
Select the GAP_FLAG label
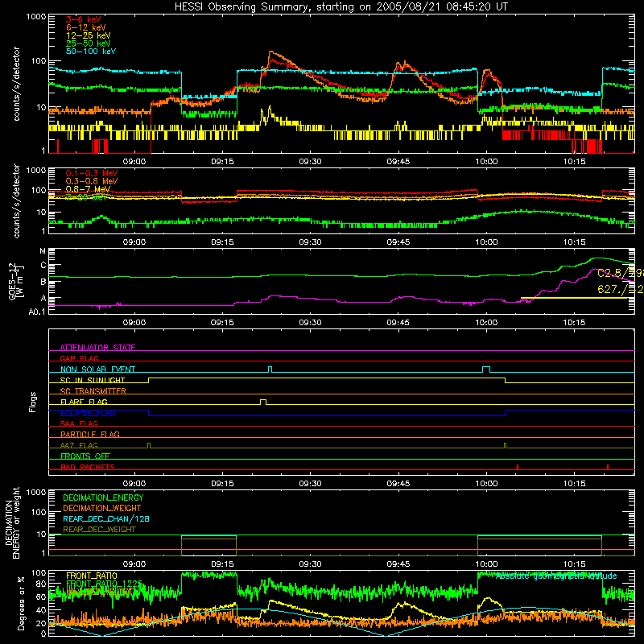pos(79,358)
